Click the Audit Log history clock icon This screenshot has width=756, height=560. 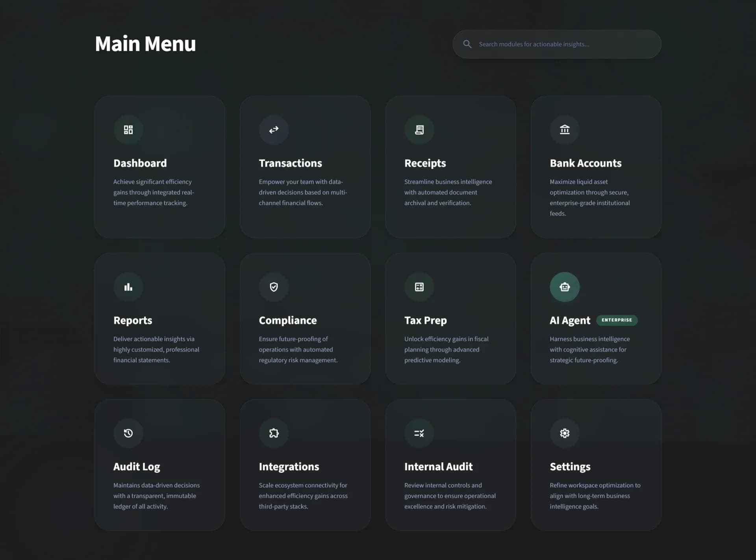point(128,433)
